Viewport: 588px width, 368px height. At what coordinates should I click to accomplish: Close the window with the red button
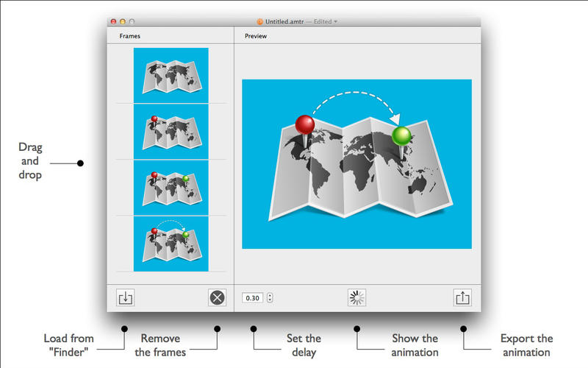click(x=112, y=22)
